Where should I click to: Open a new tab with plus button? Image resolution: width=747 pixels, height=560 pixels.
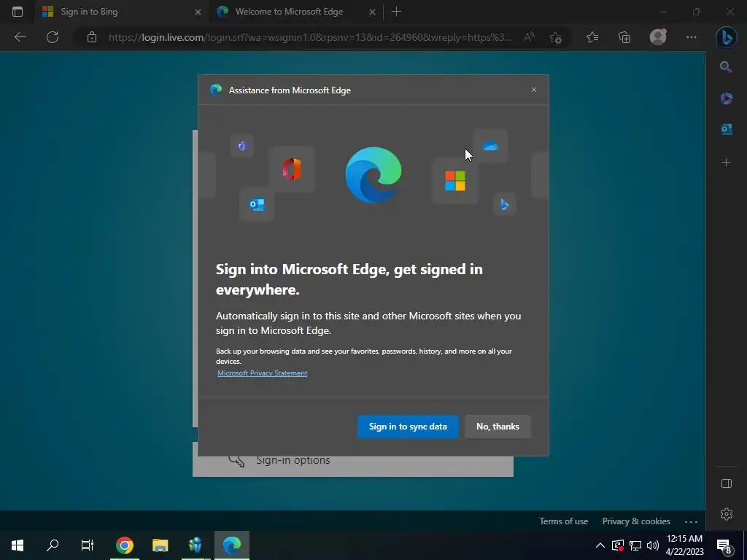coord(396,12)
